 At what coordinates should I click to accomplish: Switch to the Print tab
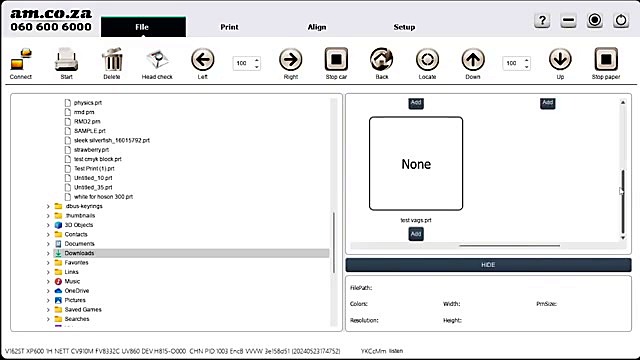[x=229, y=27]
